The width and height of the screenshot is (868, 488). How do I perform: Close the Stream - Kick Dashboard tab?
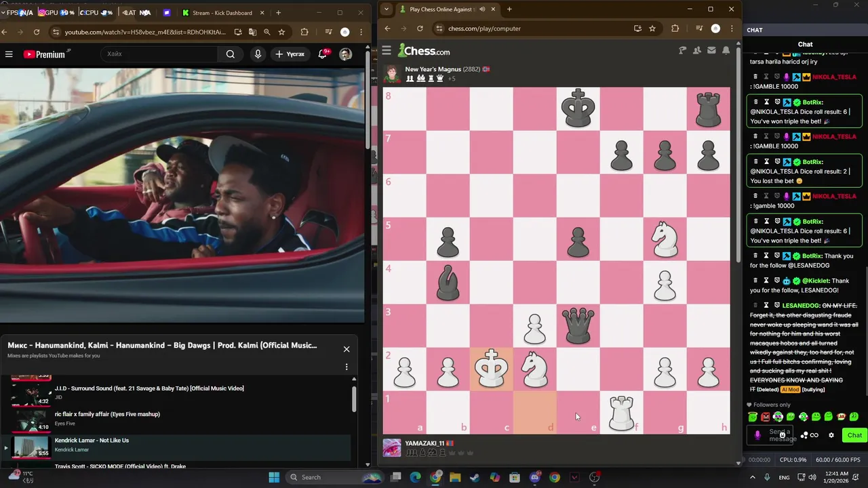(262, 12)
